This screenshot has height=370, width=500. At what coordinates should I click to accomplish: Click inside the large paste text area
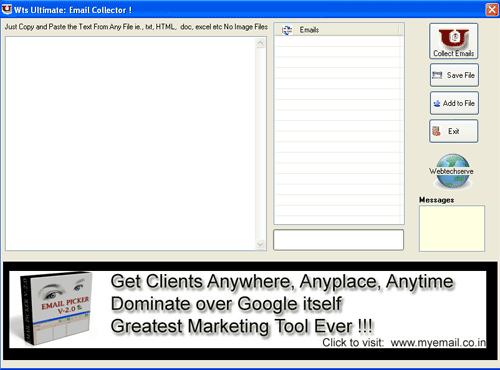point(131,143)
